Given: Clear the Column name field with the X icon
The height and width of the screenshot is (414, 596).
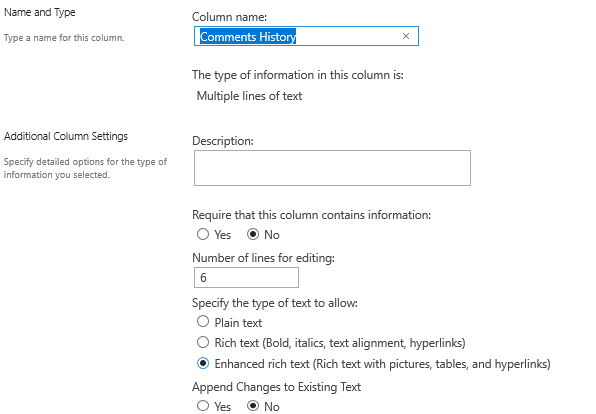Looking at the screenshot, I should (x=406, y=36).
